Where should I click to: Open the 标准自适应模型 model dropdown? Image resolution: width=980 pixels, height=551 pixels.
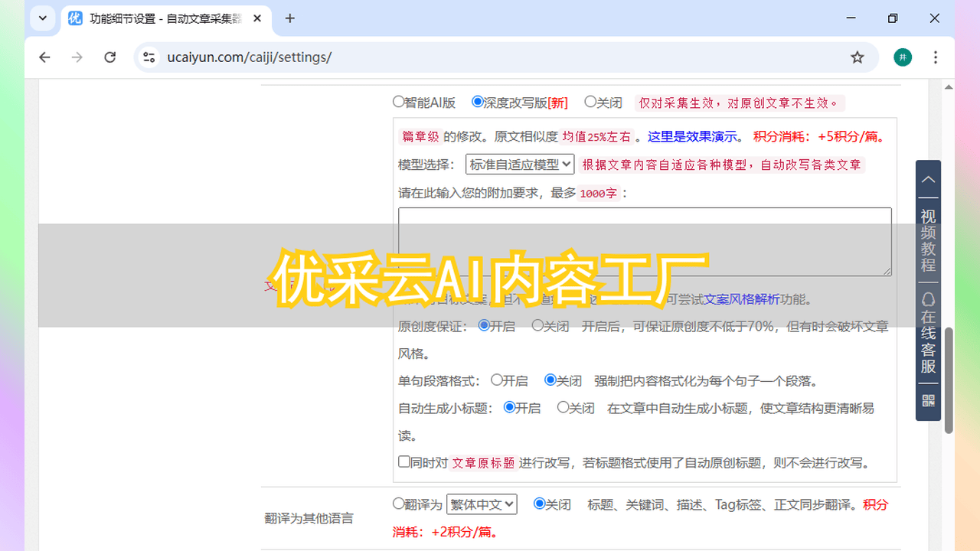[x=520, y=164]
